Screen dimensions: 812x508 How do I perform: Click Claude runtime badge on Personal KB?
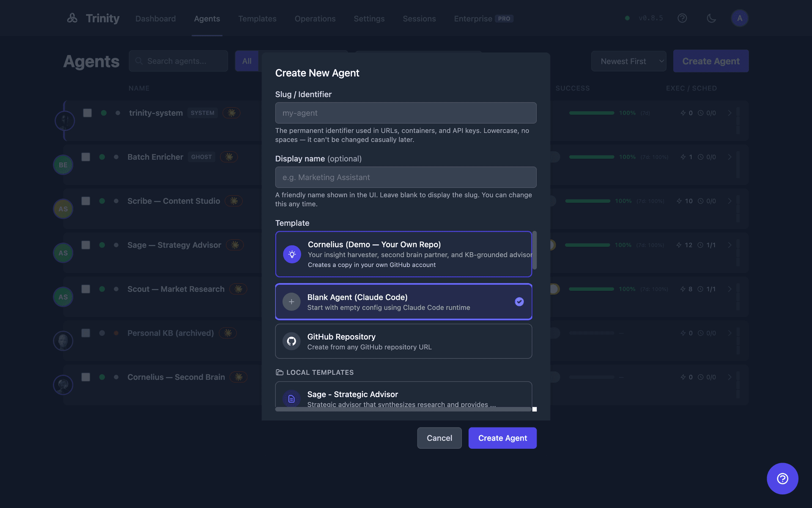228,333
